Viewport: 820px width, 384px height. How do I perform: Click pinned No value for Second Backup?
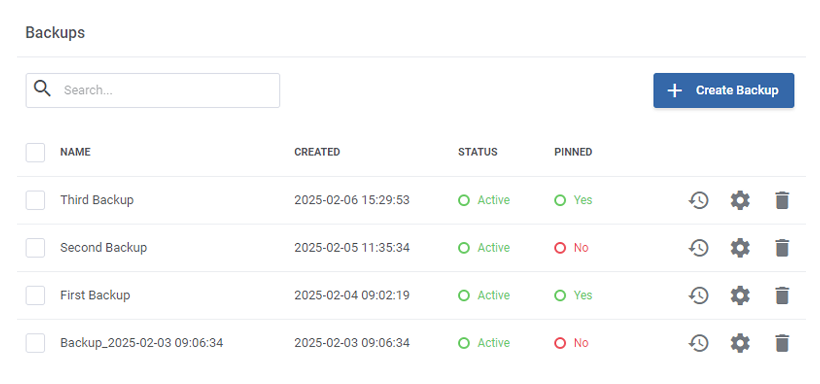[572, 247]
